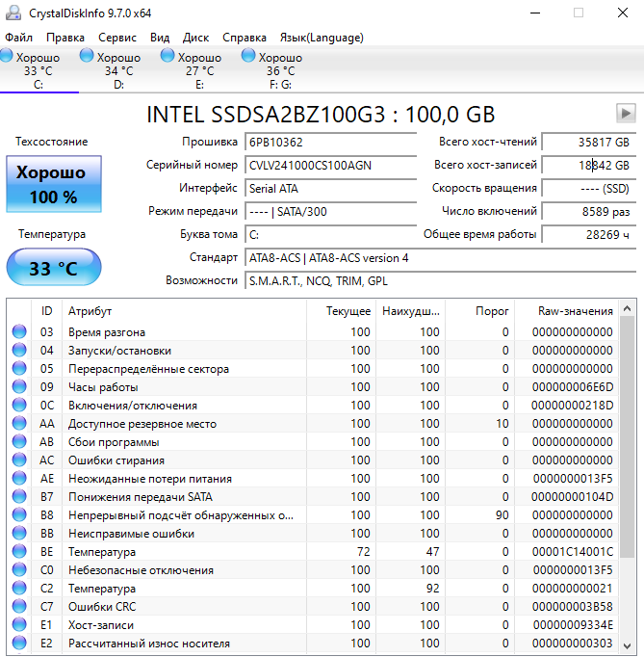Image resolution: width=644 pixels, height=657 pixels.
Task: Open the Язык(Language) menu
Action: tap(322, 38)
